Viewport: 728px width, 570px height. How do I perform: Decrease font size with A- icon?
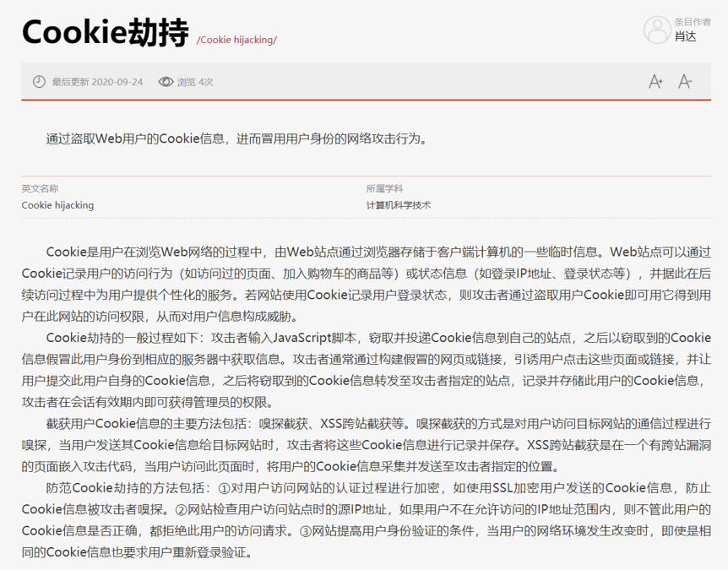(685, 82)
